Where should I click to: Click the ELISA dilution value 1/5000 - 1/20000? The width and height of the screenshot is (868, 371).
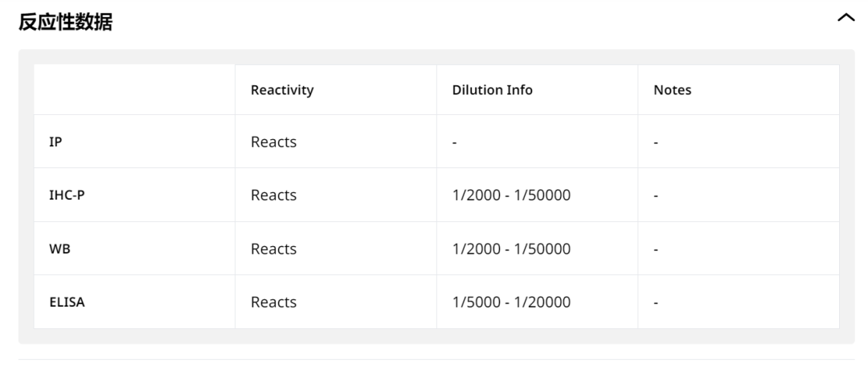[512, 303]
